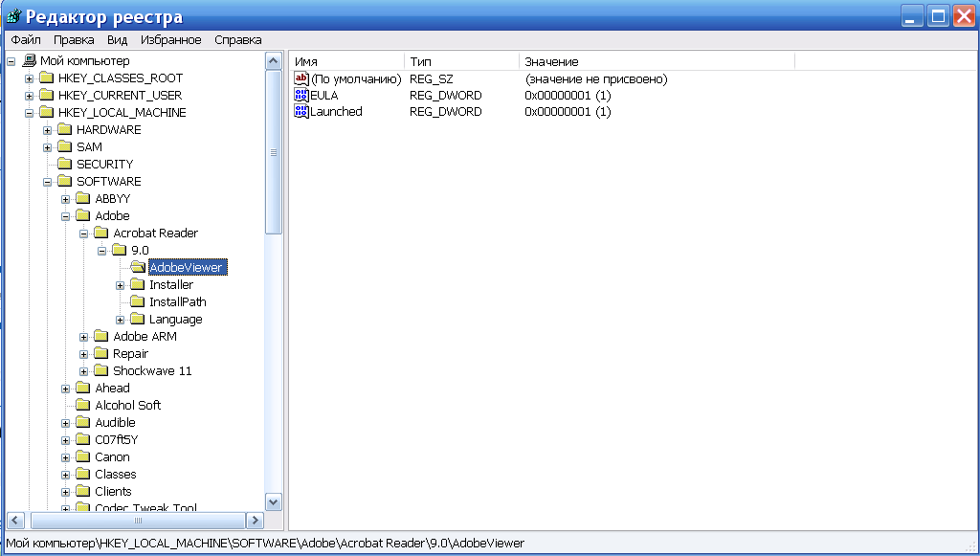Open the Избранное menu
This screenshot has height=556, width=980.
pyautogui.click(x=170, y=40)
